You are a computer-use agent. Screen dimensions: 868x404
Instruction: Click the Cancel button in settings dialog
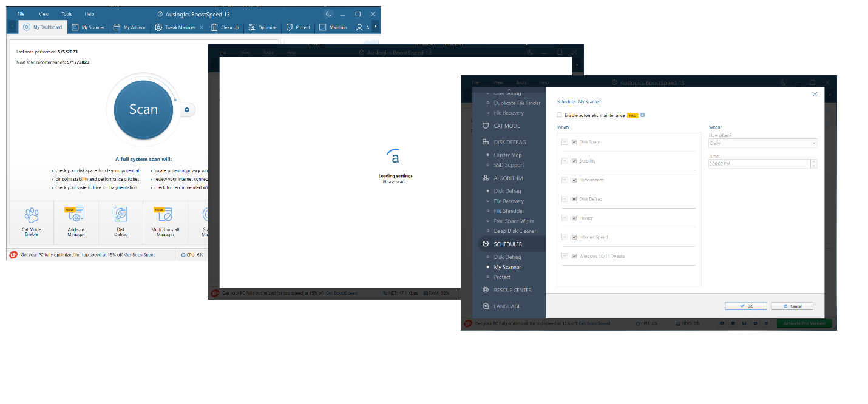click(x=792, y=306)
